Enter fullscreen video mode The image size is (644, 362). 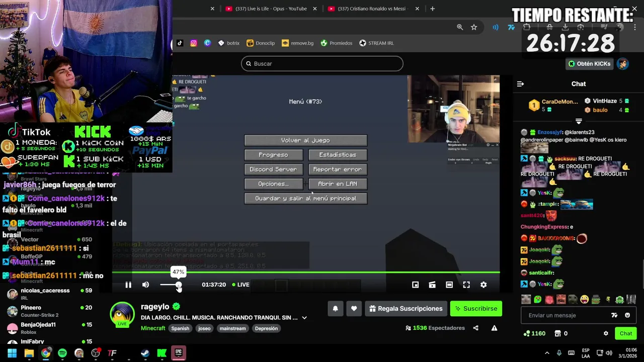pos(466,285)
